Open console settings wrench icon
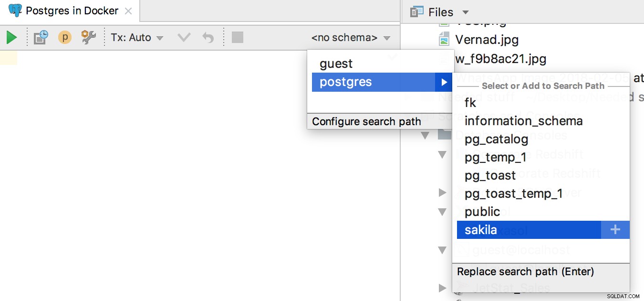 click(89, 37)
